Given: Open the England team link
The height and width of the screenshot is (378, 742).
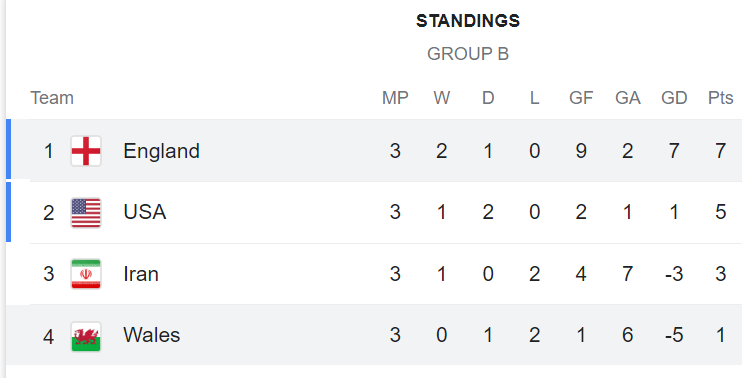Looking at the screenshot, I should 161,151.
